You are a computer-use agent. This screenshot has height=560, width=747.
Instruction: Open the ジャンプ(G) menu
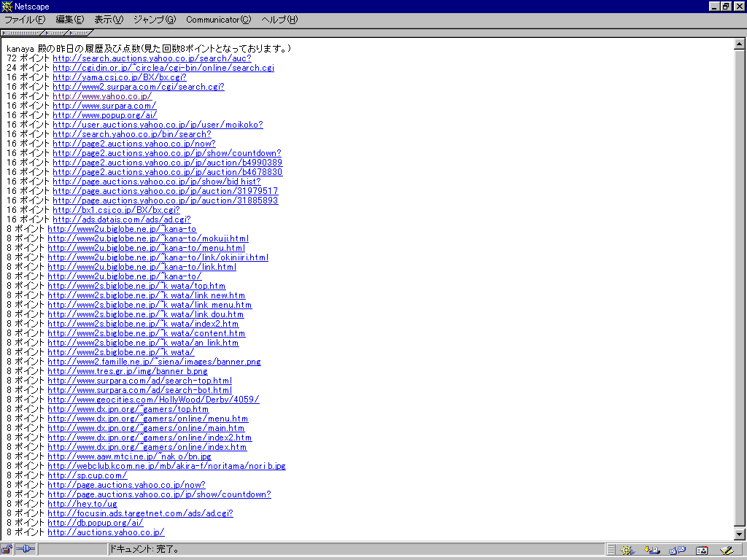[155, 20]
